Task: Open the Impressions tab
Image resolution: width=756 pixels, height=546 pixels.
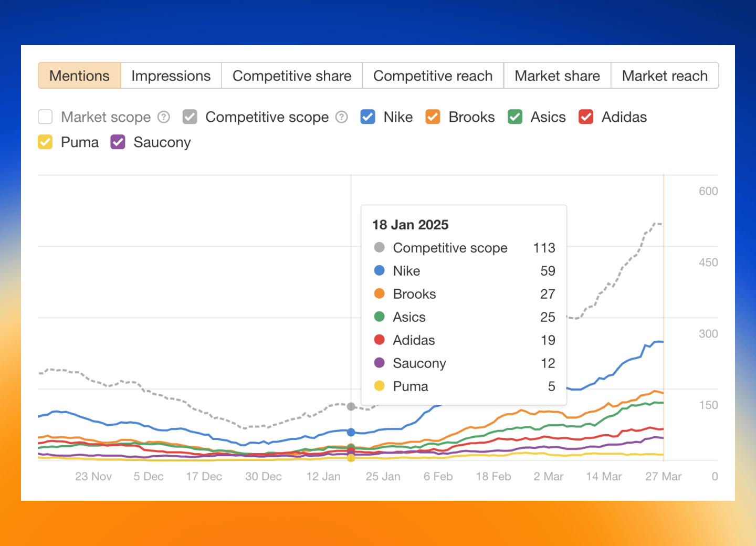Action: click(x=171, y=76)
